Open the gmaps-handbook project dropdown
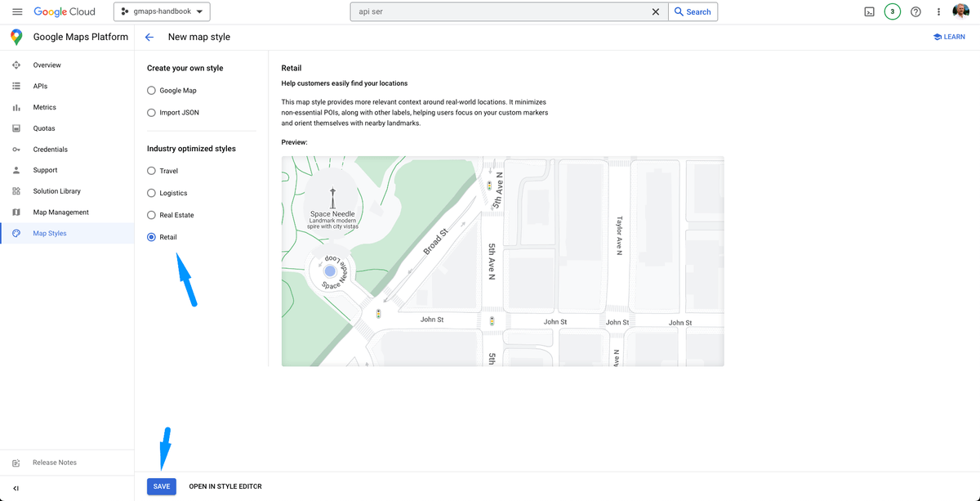Screen dimensions: 980x501 coord(162,12)
